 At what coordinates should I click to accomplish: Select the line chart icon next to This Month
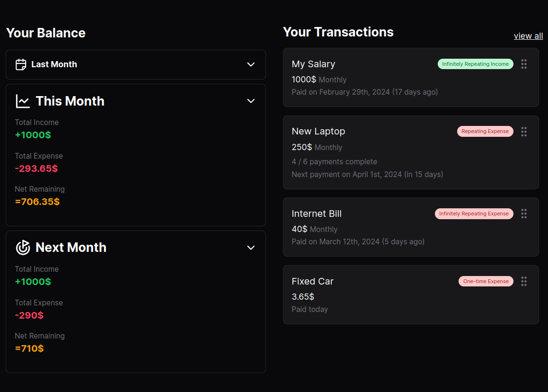click(22, 100)
